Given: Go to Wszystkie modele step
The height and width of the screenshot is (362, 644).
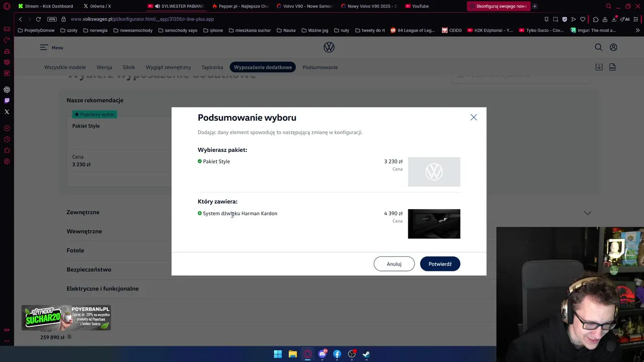Looking at the screenshot, I should (65, 67).
